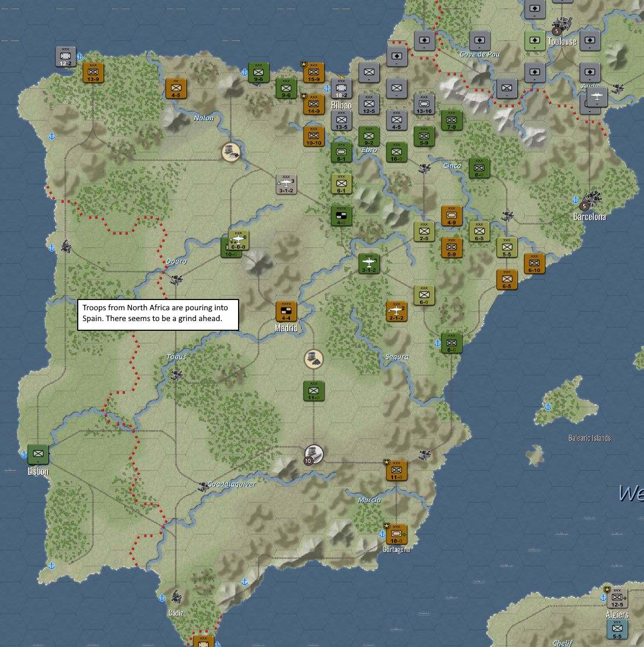
Task: Select the dark green 8-1 armored unit
Action: tap(341, 152)
